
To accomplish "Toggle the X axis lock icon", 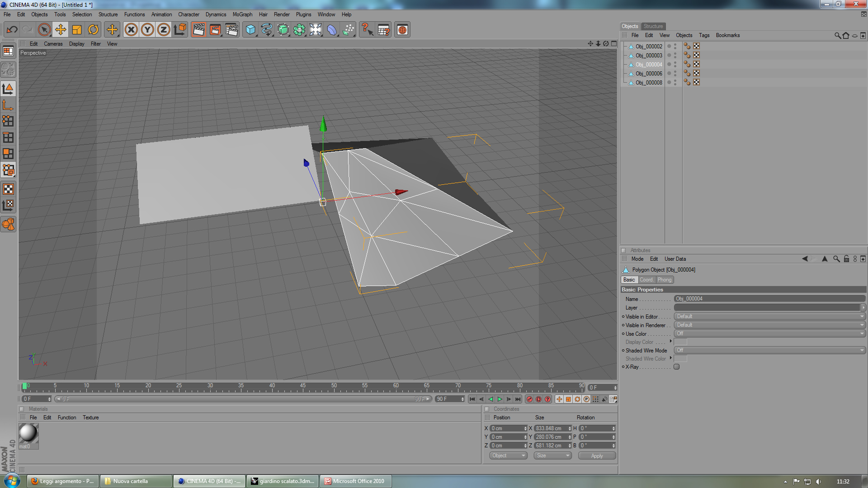I will [131, 30].
